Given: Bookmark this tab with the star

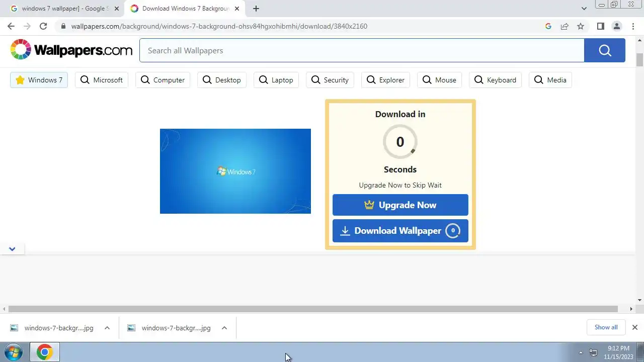Looking at the screenshot, I should point(581,26).
